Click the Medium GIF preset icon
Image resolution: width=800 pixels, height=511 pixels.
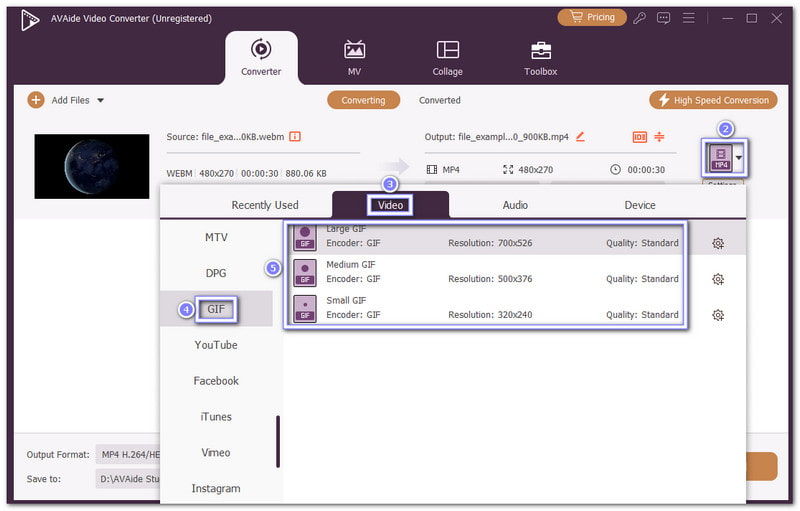(305, 273)
